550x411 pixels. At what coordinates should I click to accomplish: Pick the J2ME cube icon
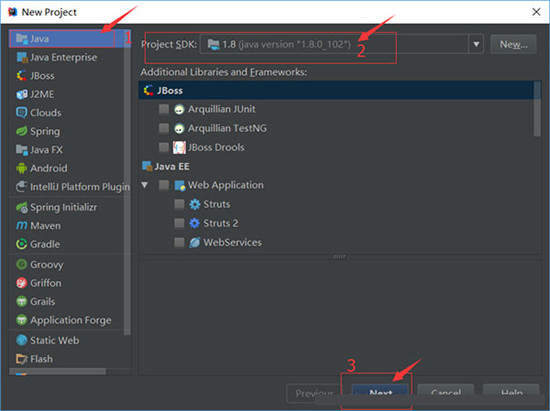point(22,94)
